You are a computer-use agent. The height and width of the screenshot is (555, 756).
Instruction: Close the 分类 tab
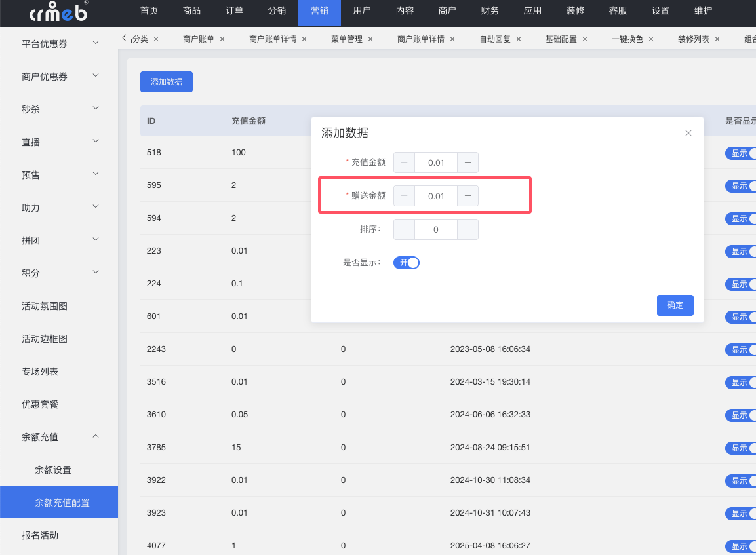pos(156,39)
